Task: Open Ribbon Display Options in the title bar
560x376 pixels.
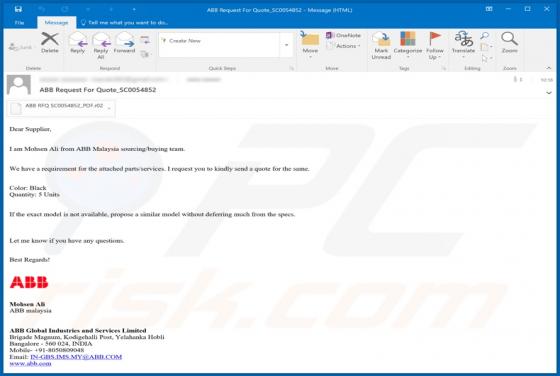Action: tap(489, 9)
